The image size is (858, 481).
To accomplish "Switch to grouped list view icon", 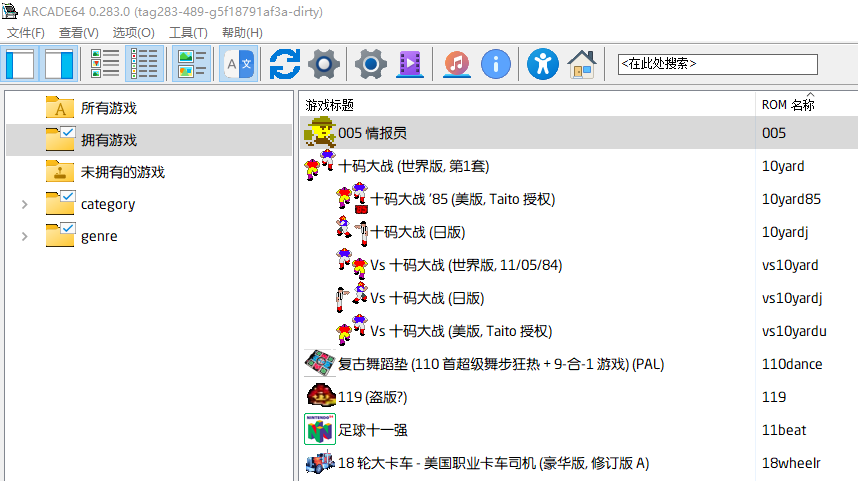I will [x=144, y=64].
